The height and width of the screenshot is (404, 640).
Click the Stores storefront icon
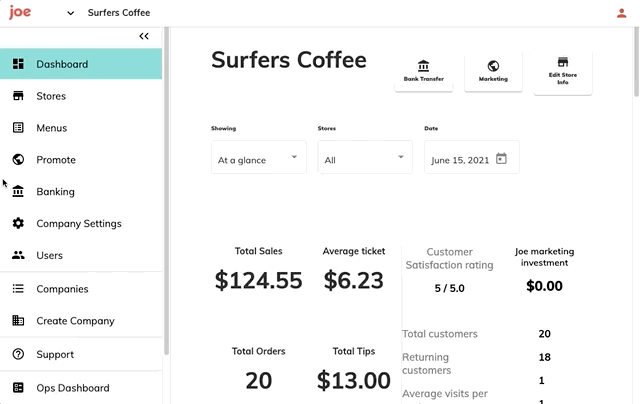[18, 96]
